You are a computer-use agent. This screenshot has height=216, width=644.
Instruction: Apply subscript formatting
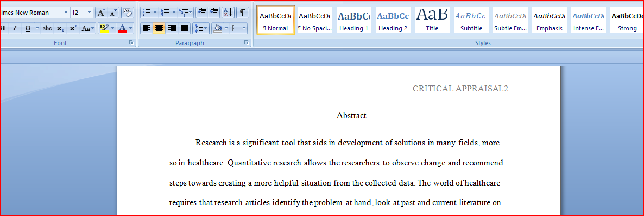pos(60,28)
